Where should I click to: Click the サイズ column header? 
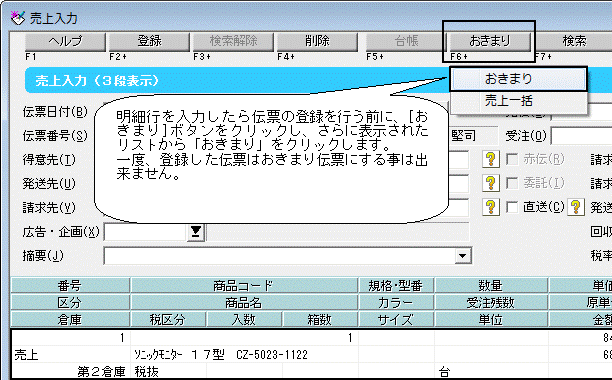[395, 320]
